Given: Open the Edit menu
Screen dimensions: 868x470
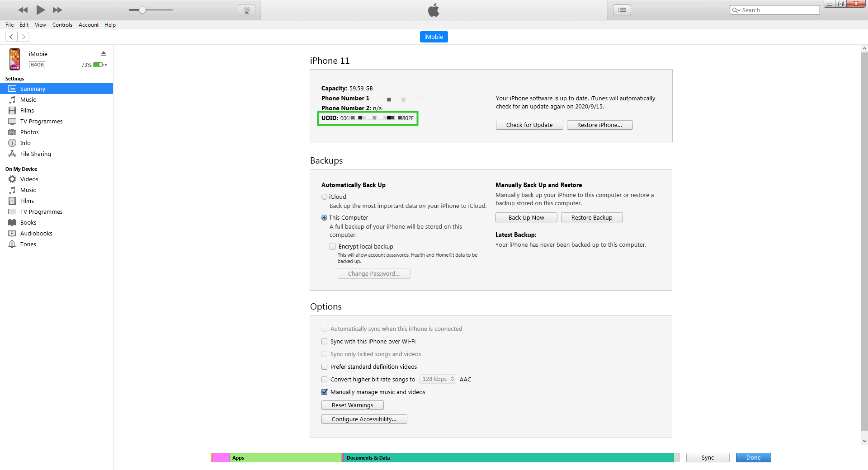Looking at the screenshot, I should point(24,25).
